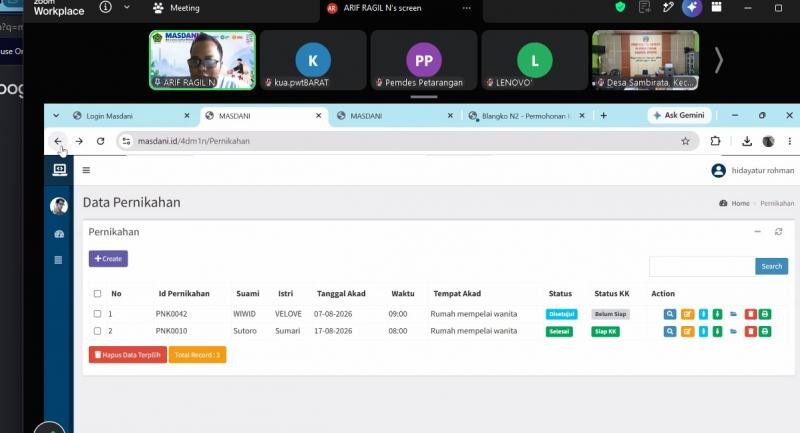Click the green download icon for PNK0010
The image size is (800, 433).
coord(717,332)
